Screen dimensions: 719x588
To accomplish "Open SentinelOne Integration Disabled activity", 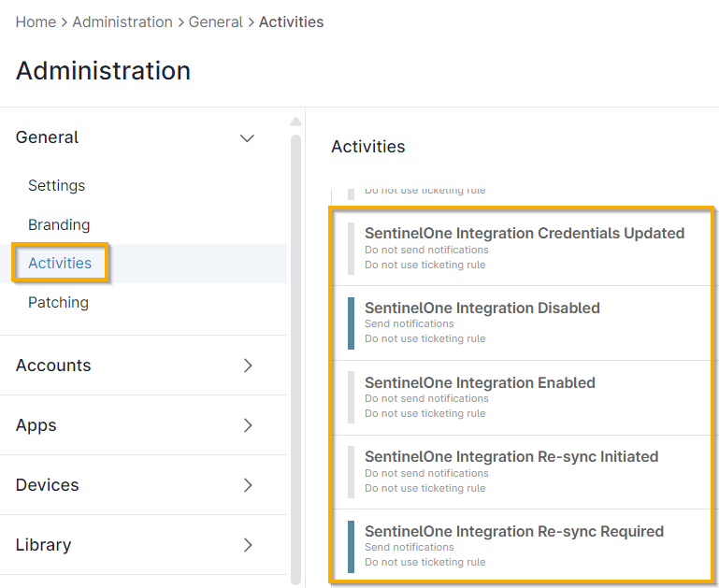I will tap(482, 308).
